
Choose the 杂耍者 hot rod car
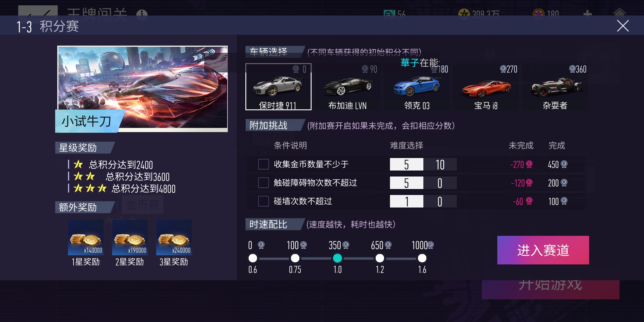[x=555, y=87]
